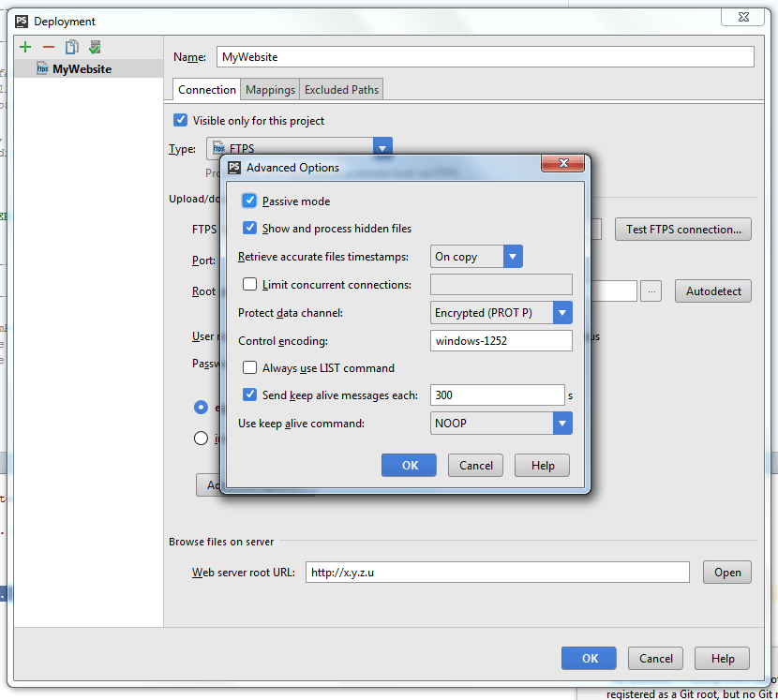The width and height of the screenshot is (778, 700).
Task: Toggle Visible only for this project
Action: tap(180, 120)
